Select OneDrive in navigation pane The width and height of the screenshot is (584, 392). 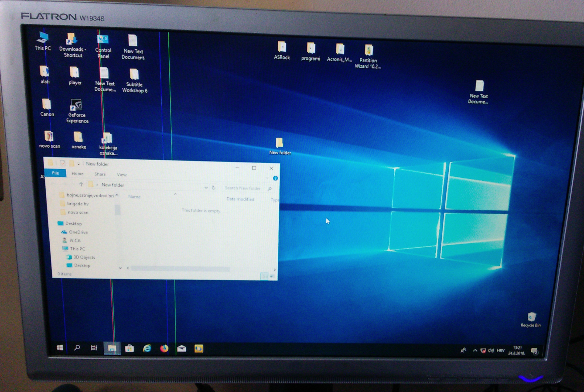point(78,232)
